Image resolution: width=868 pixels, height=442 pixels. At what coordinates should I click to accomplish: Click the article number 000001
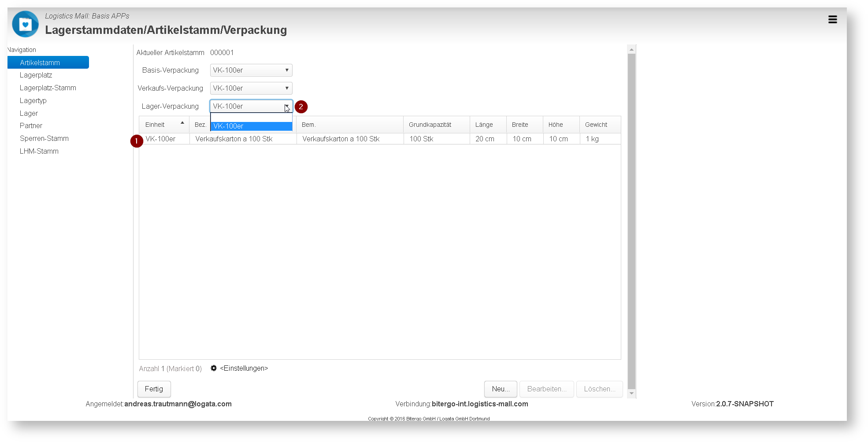coord(222,53)
